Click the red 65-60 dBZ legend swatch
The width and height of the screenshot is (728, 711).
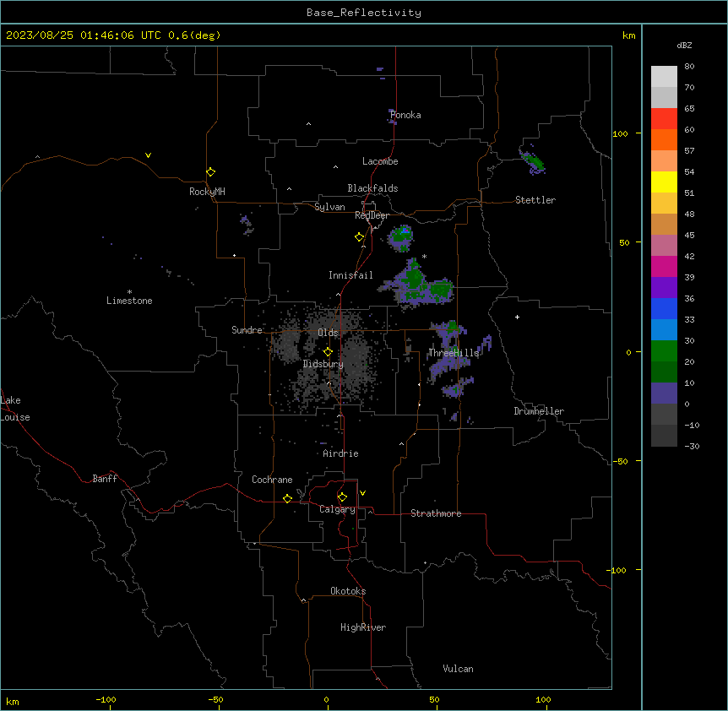(664, 119)
